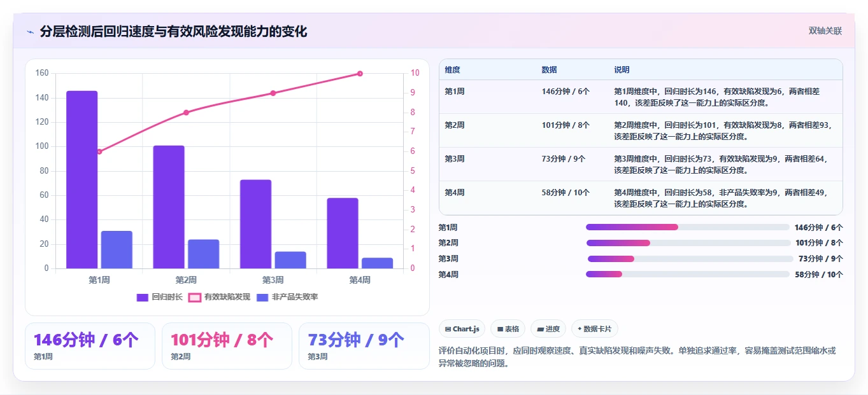This screenshot has height=395, width=868.
Task: Click the 第3周 progress bar
Action: coord(690,259)
